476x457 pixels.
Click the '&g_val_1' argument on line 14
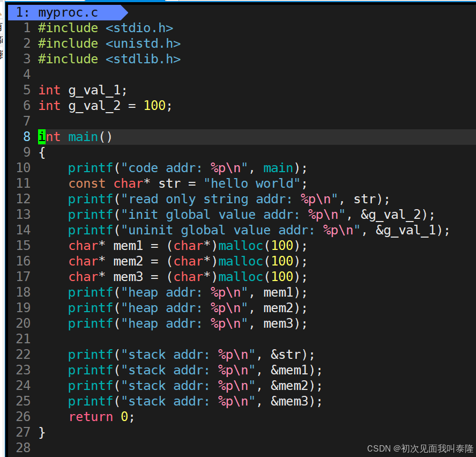click(406, 230)
